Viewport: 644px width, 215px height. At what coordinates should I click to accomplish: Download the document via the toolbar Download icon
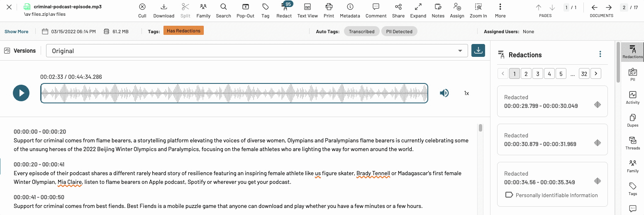[164, 11]
